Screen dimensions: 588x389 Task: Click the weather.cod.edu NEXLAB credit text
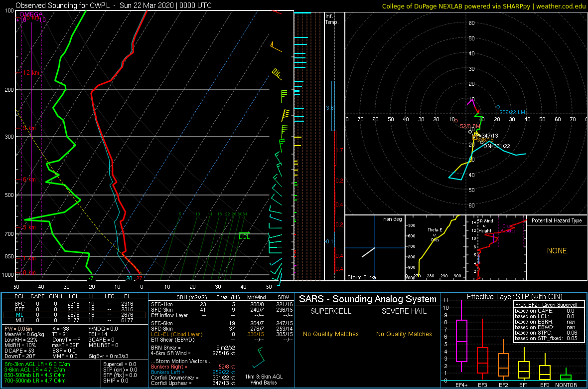pos(484,5)
